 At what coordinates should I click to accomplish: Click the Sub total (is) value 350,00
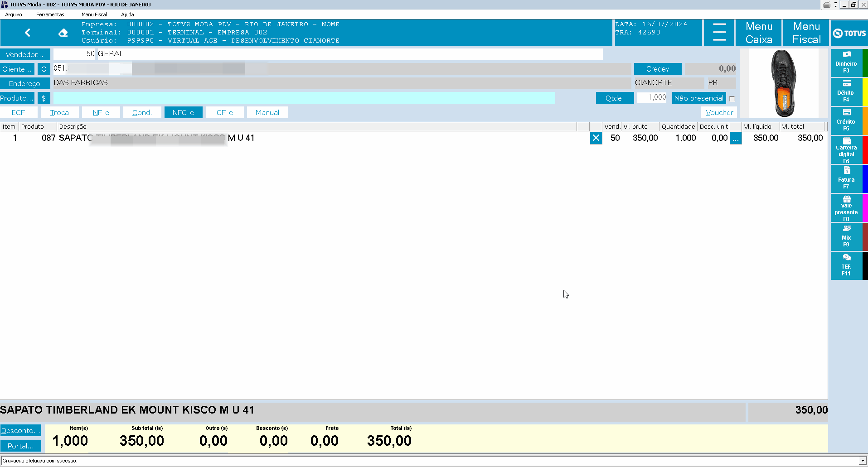pyautogui.click(x=142, y=441)
